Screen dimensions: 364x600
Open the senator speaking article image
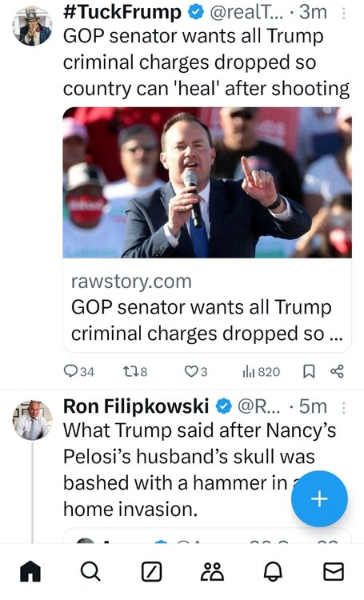(x=207, y=182)
